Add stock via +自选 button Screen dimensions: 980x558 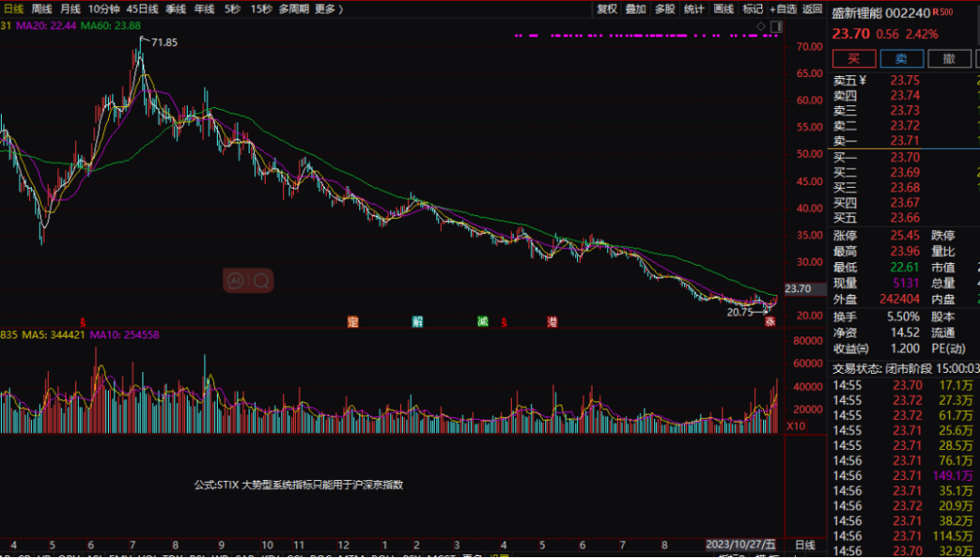783,9
